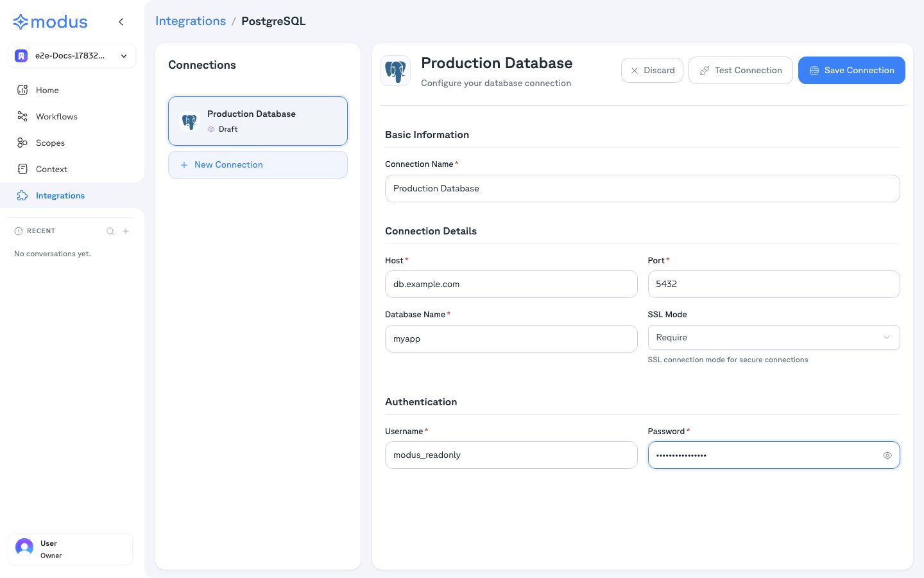The image size is (924, 578).
Task: Click the Test Connection button
Action: pyautogui.click(x=740, y=71)
